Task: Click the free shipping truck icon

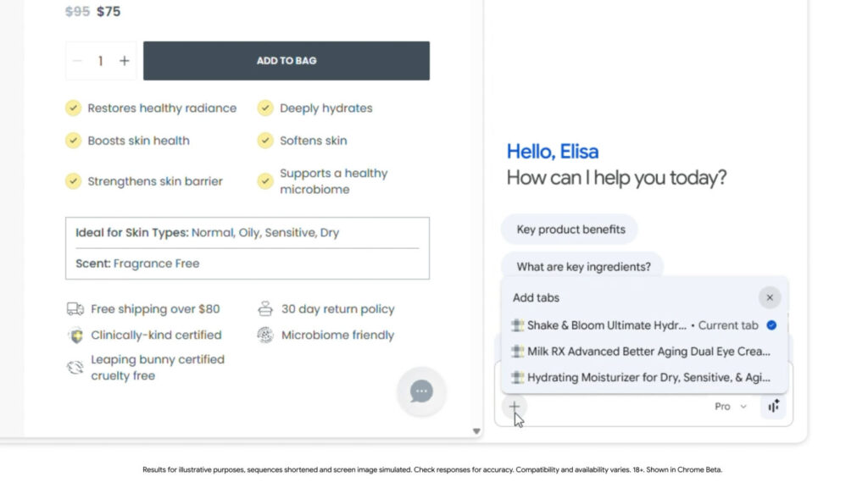Action: coord(75,309)
